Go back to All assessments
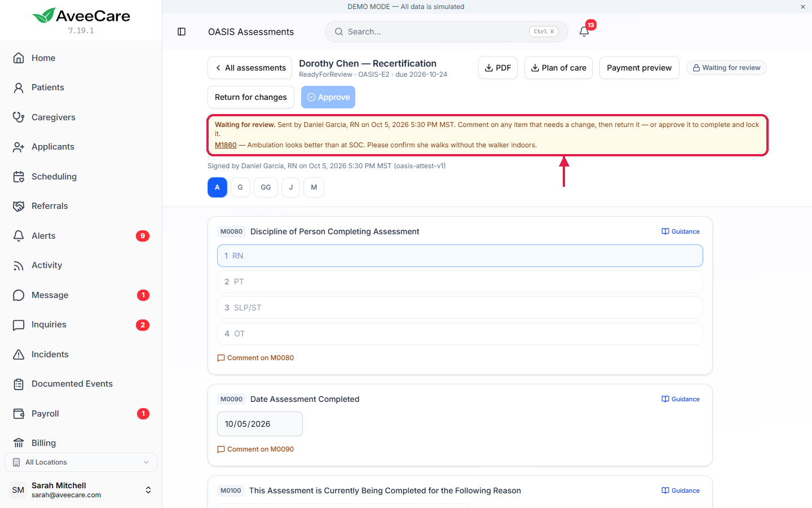Image resolution: width=812 pixels, height=508 pixels. pyautogui.click(x=250, y=68)
